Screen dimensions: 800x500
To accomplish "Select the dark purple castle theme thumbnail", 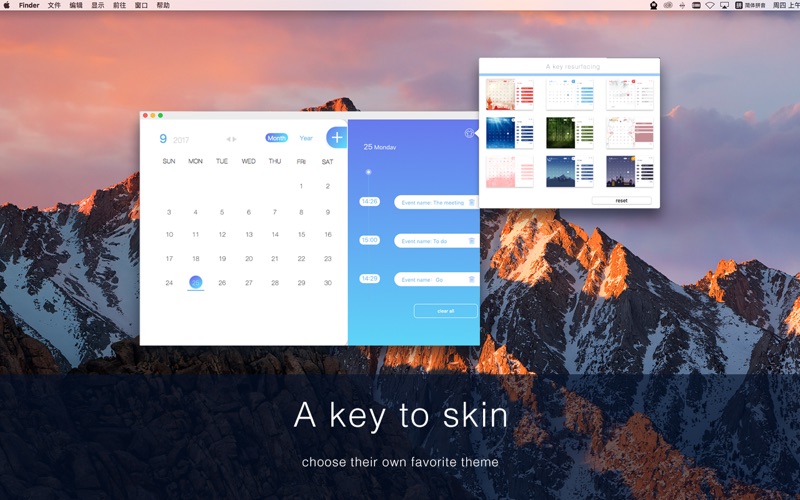I will (x=630, y=171).
